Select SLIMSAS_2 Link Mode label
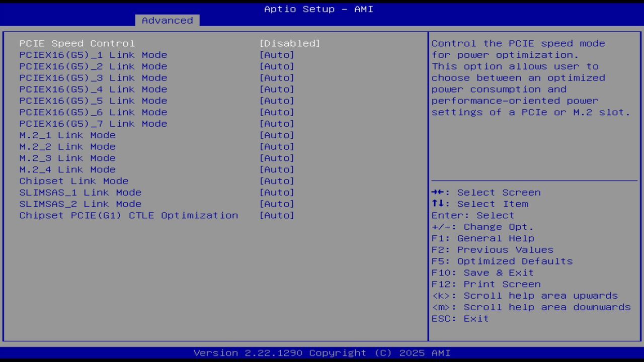 80,204
